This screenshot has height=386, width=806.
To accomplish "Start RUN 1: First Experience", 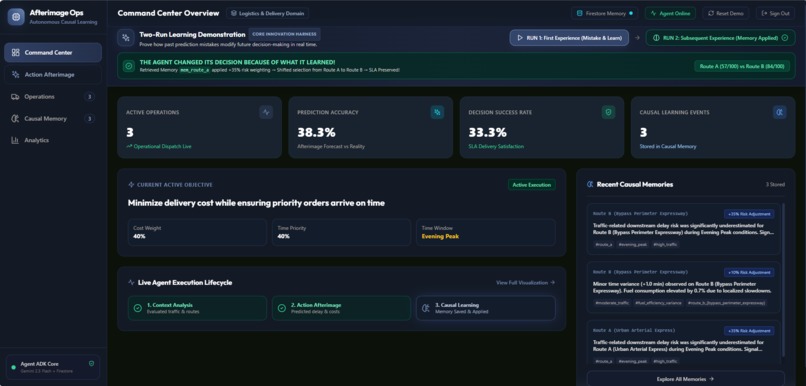I will pyautogui.click(x=569, y=38).
